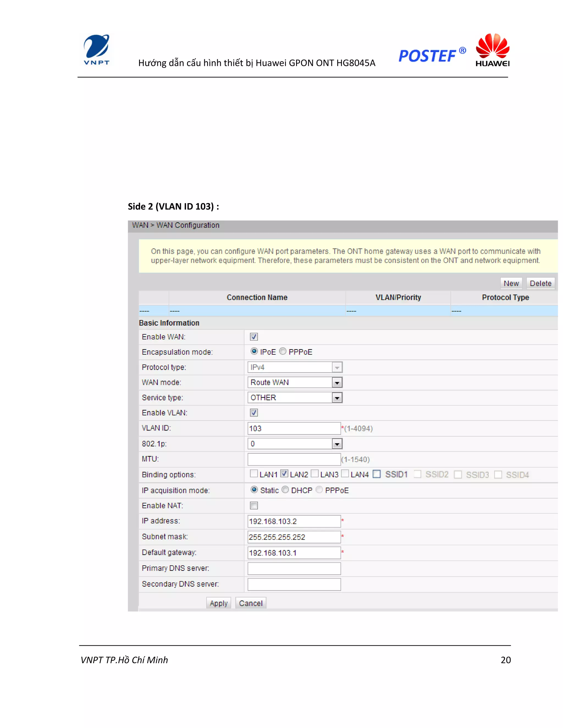Check the SSID3 binding option
Viewport: 563px width, 728px height.
[458, 475]
